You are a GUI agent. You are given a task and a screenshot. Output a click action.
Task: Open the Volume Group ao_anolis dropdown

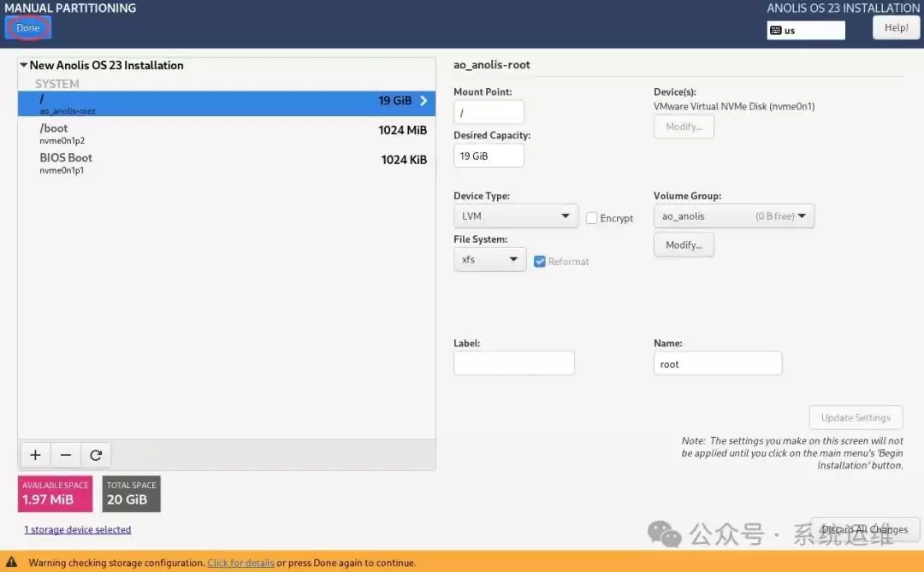click(733, 216)
